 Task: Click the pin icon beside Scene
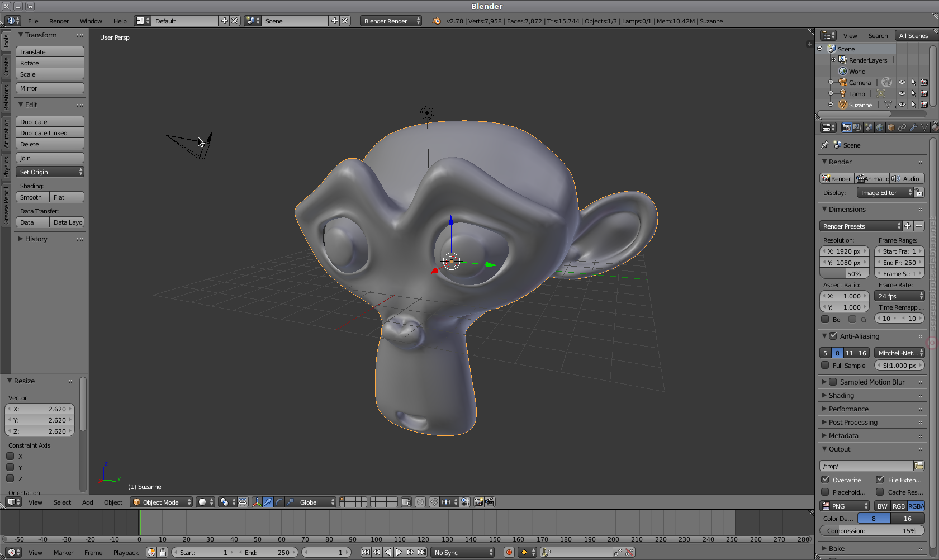click(825, 145)
